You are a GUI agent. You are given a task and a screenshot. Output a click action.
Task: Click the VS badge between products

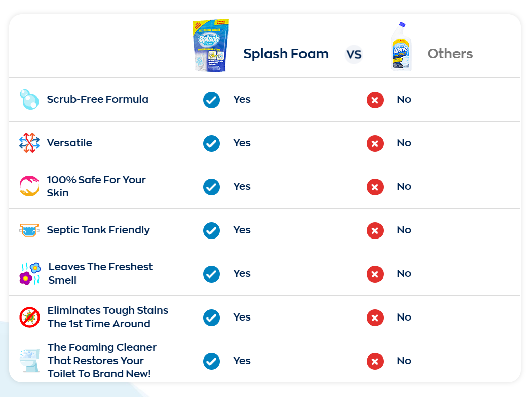[x=354, y=54]
